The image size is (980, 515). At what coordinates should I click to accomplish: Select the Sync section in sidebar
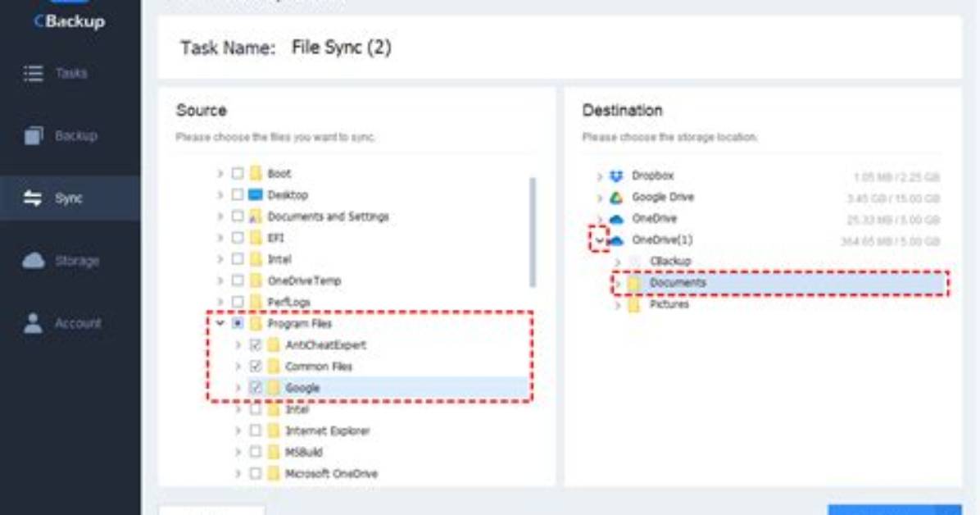(70, 198)
